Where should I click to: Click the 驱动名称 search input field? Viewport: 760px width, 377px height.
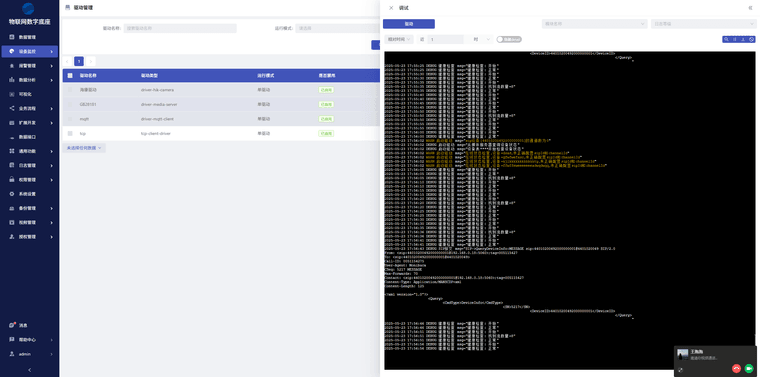click(x=180, y=29)
